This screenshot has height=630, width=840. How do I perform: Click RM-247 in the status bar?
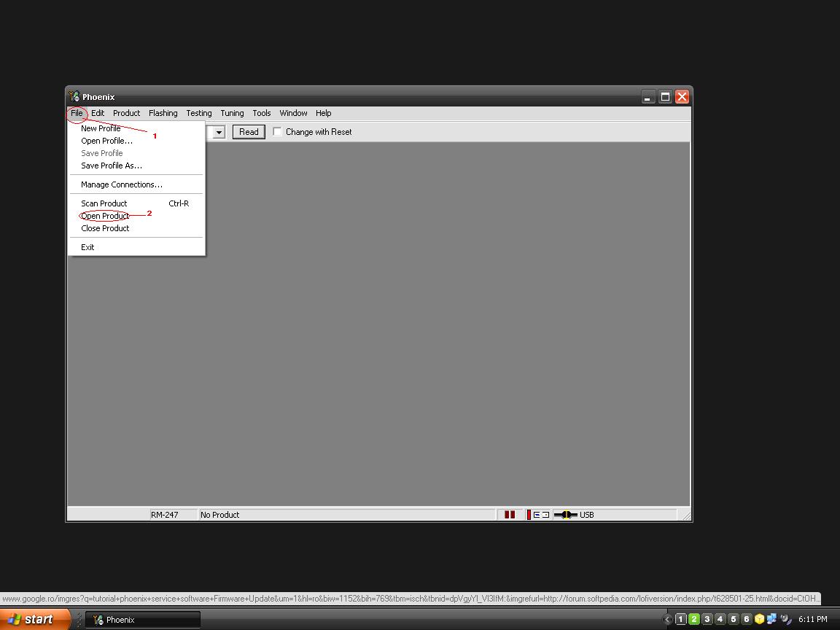[165, 515]
